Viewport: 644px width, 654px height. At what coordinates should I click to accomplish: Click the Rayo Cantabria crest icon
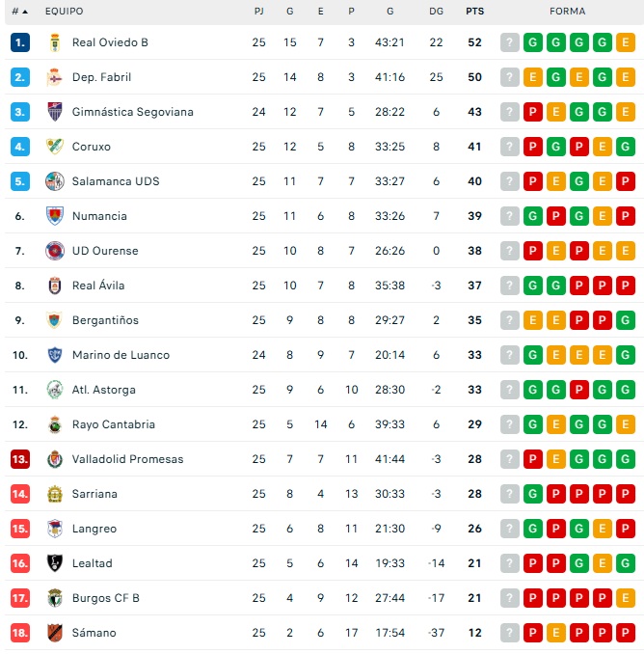tap(54, 424)
